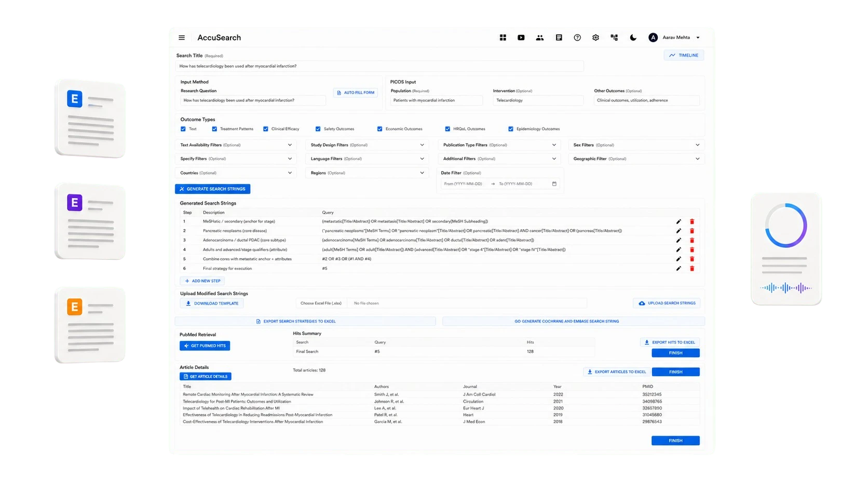Click Go Generate Cochrane and Embase link
Viewport: 868px width, 489px height.
[x=573, y=321]
